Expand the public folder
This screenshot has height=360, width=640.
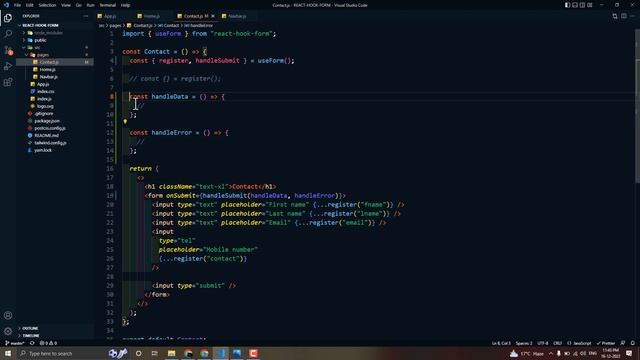click(36, 40)
